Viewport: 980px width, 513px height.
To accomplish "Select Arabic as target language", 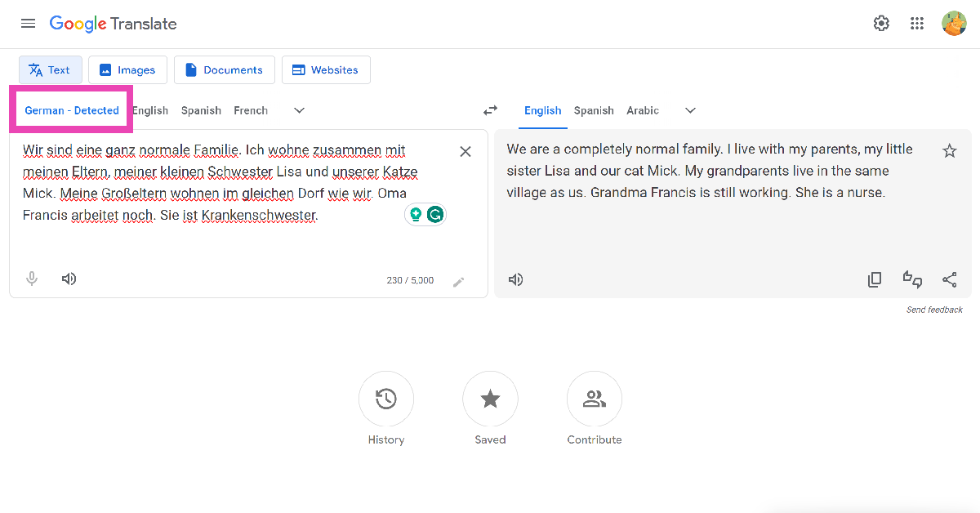I will tap(643, 110).
